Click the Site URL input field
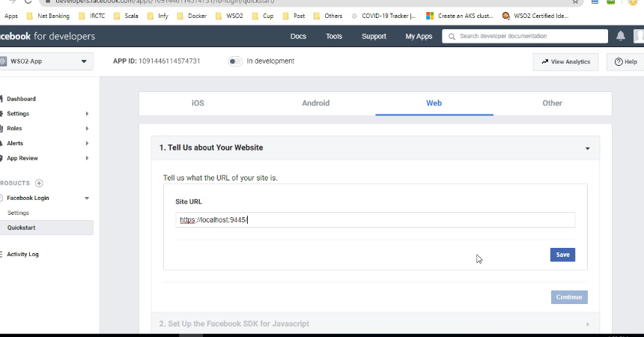 pyautogui.click(x=375, y=220)
